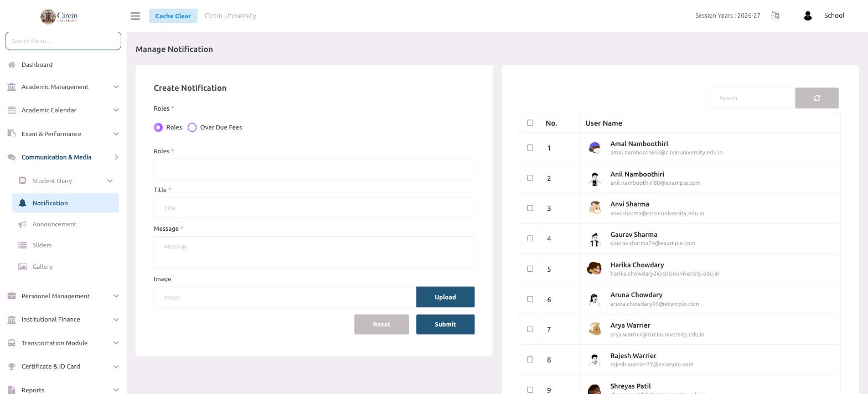868x394 pixels.
Task: Check the box for Rajesh Warrier
Action: point(530,360)
